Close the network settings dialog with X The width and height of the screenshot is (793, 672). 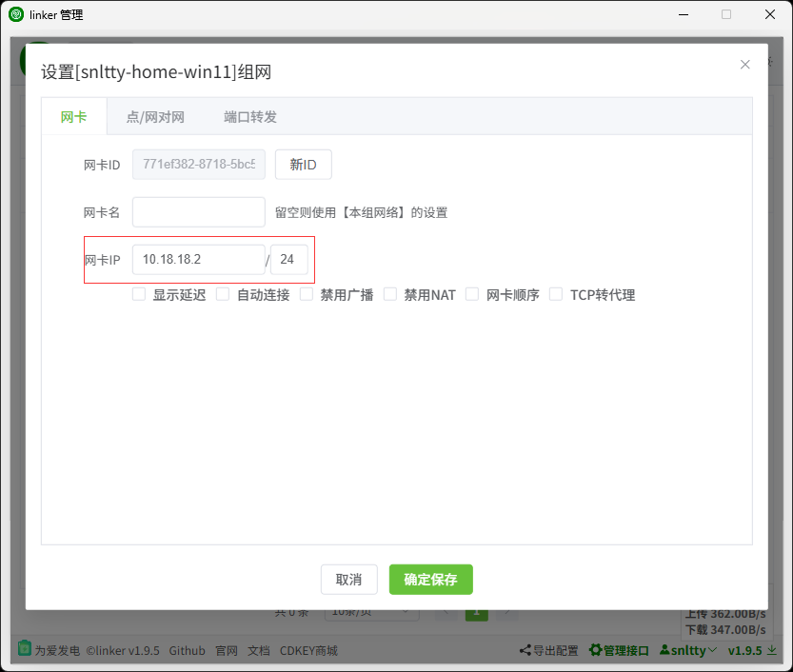tap(744, 65)
